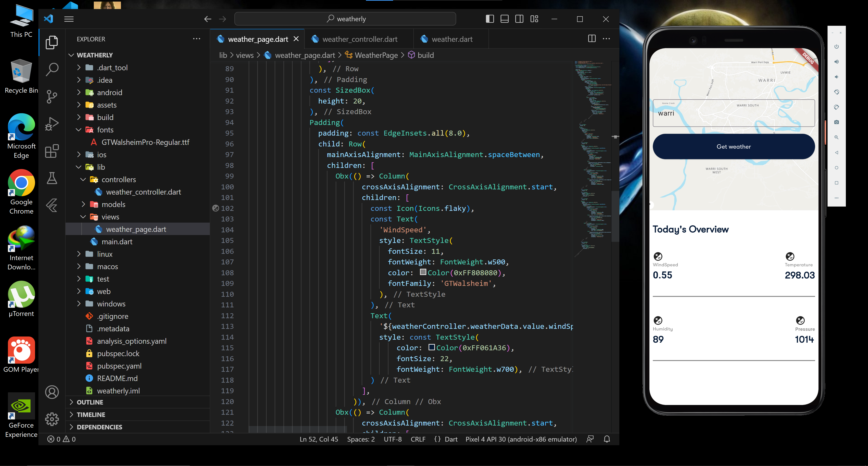Image resolution: width=868 pixels, height=466 pixels.
Task: Click the Dart language mode in the status bar
Action: click(451, 439)
